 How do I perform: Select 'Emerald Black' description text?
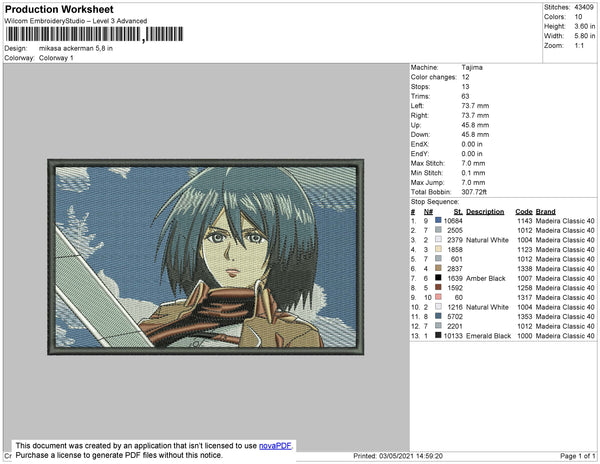click(488, 335)
